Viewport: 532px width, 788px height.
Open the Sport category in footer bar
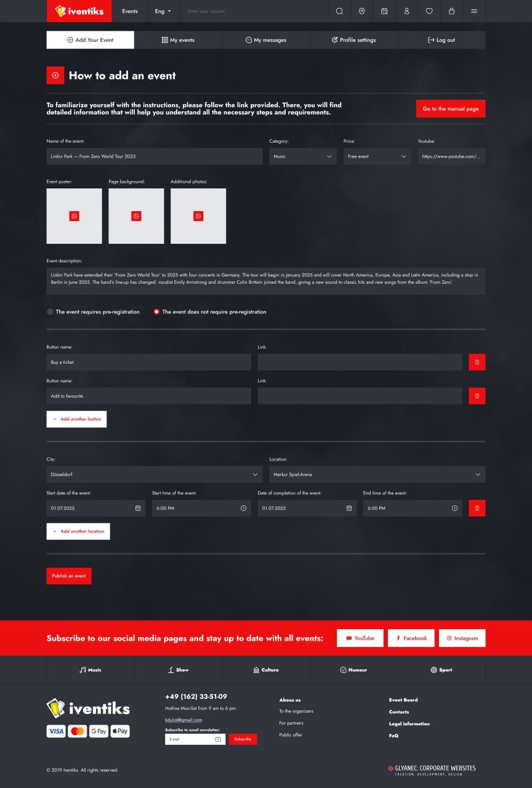[441, 670]
